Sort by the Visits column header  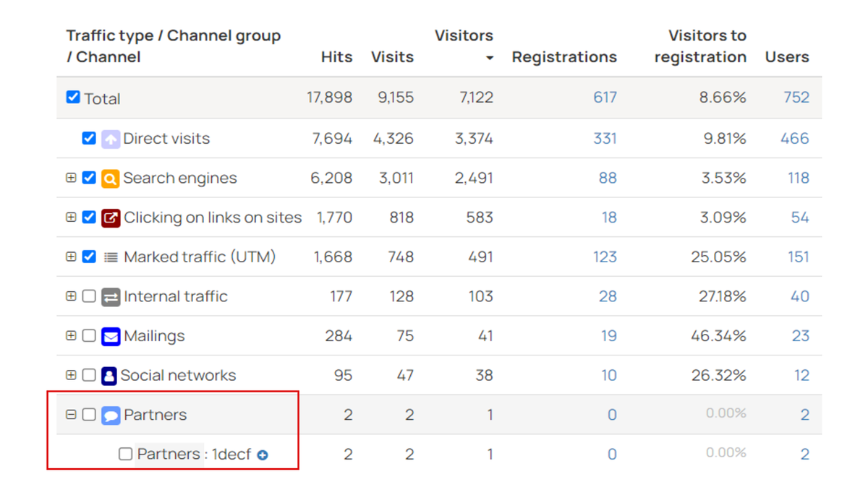coord(392,57)
